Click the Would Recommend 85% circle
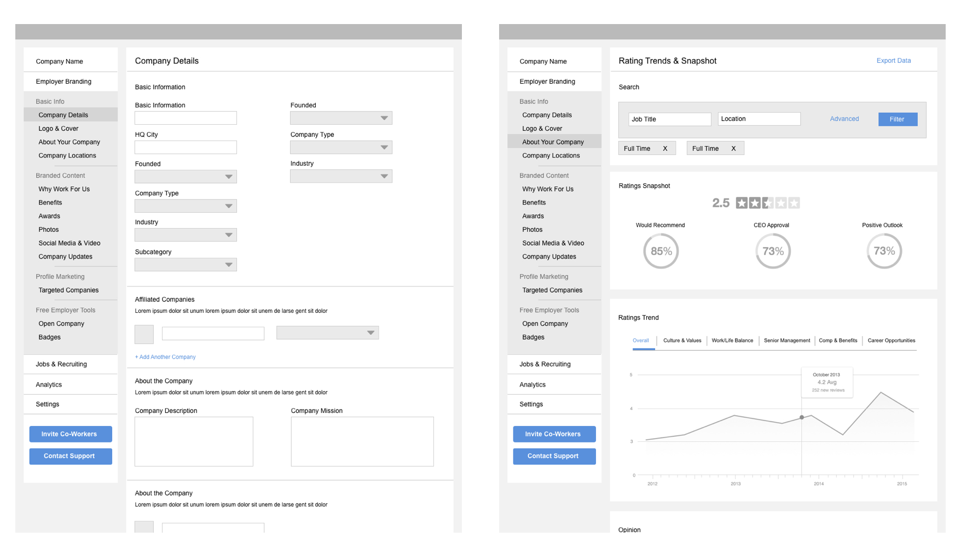 point(661,251)
